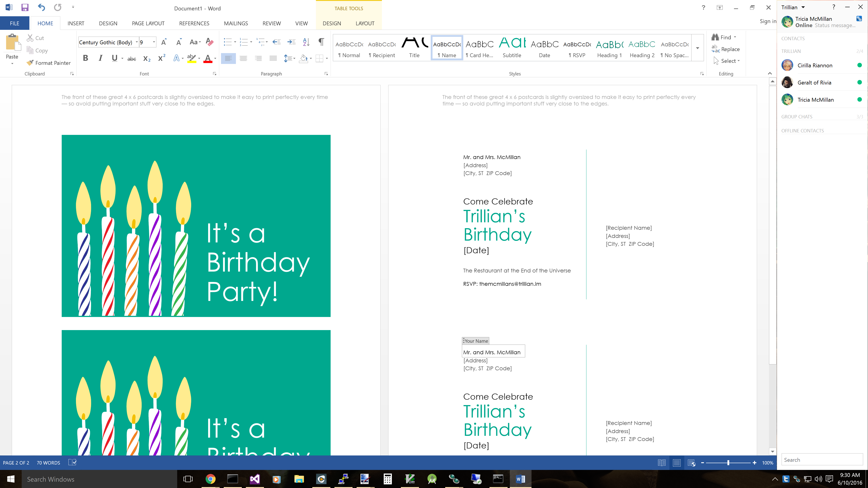The width and height of the screenshot is (868, 488).
Task: Click the Sort paragraph icon
Action: pyautogui.click(x=306, y=42)
